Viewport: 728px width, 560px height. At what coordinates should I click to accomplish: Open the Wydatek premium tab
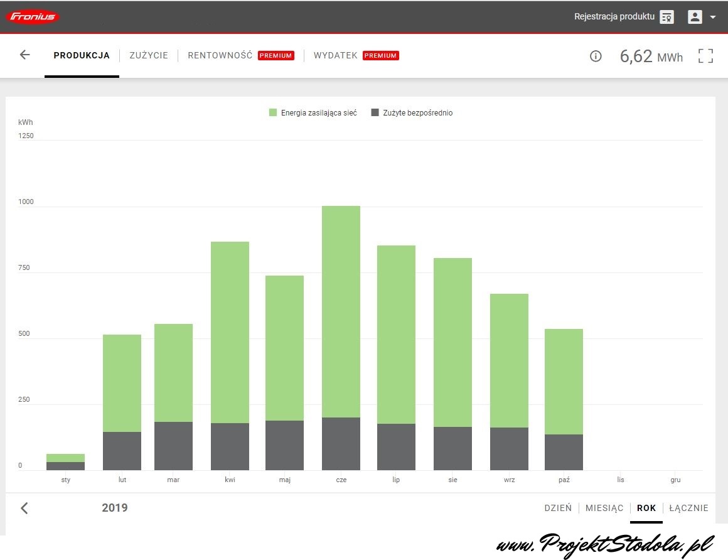coord(336,55)
